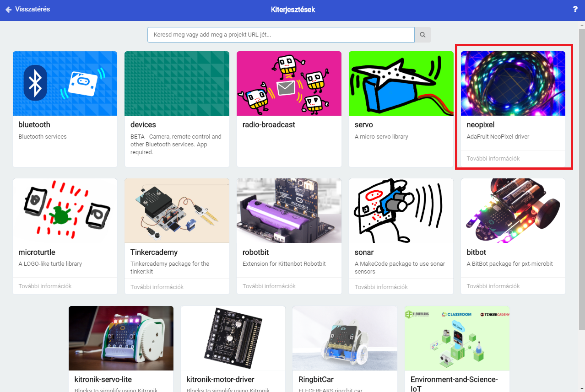
Task: Click the magnifier search button
Action: pyautogui.click(x=422, y=35)
